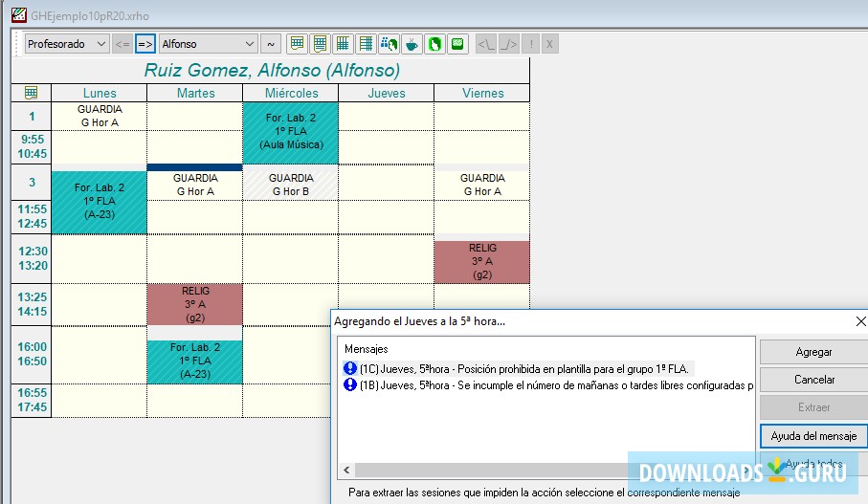This screenshot has height=504, width=868.
Task: Go to the next teacher with => button
Action: 145,44
